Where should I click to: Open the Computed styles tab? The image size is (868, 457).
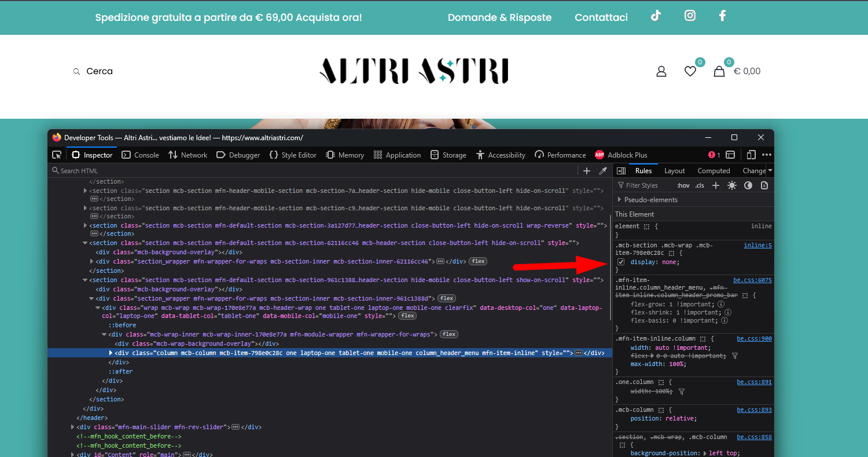pos(713,171)
